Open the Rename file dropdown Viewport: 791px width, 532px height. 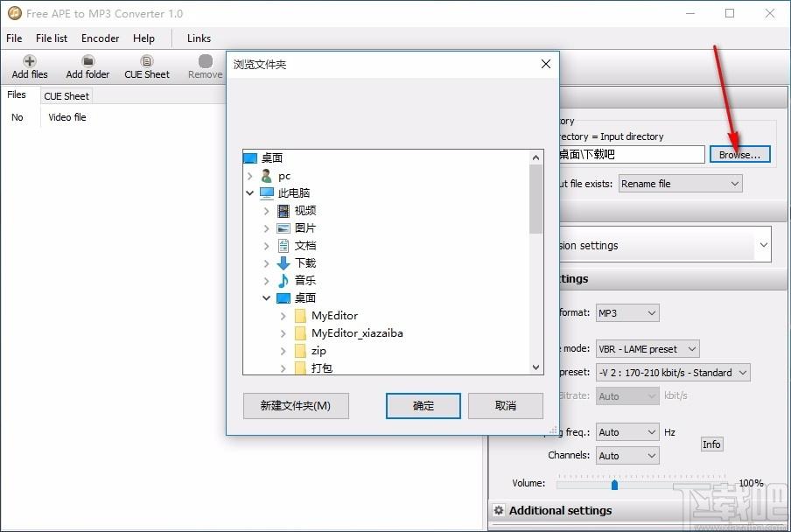[681, 184]
